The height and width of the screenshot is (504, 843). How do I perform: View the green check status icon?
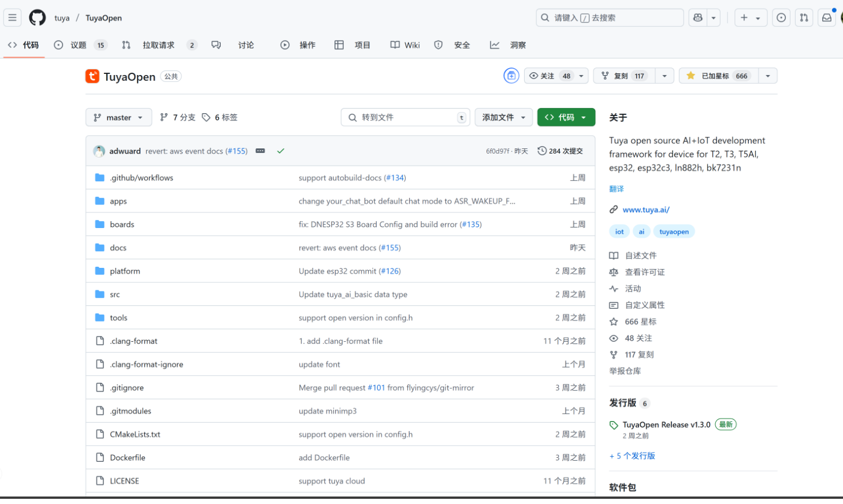pyautogui.click(x=281, y=151)
